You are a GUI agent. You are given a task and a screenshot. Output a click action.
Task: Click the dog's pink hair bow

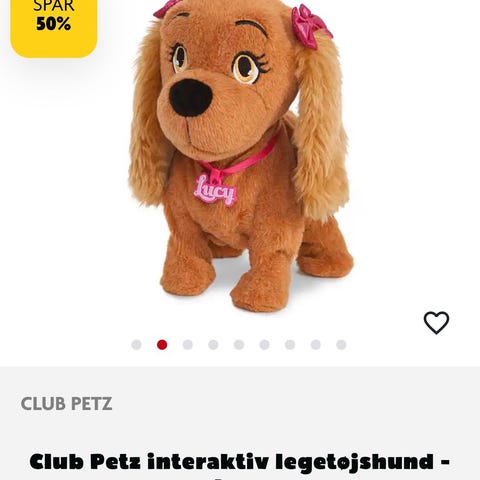310,27
